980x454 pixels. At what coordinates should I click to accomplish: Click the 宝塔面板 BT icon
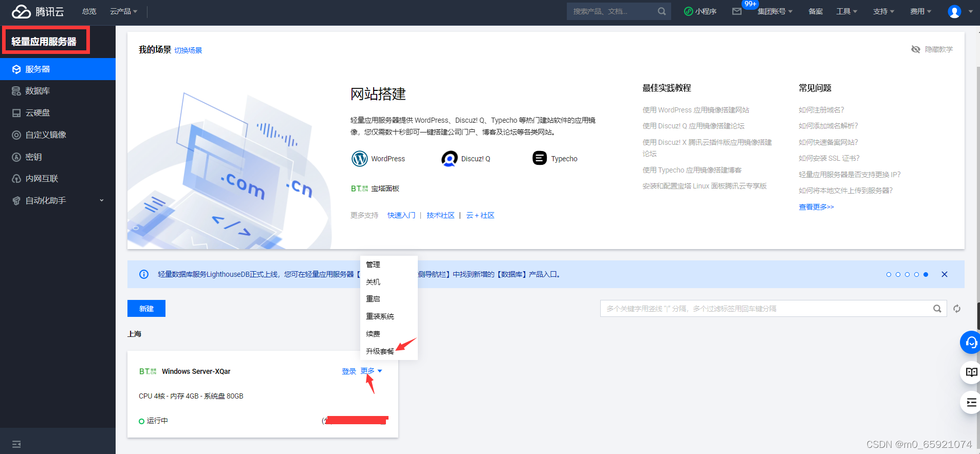point(359,188)
